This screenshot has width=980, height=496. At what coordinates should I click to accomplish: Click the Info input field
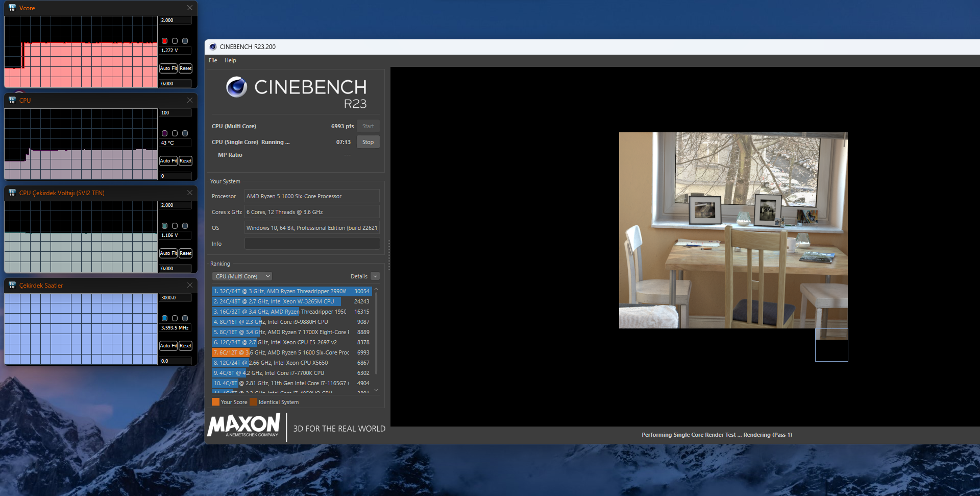(x=312, y=244)
